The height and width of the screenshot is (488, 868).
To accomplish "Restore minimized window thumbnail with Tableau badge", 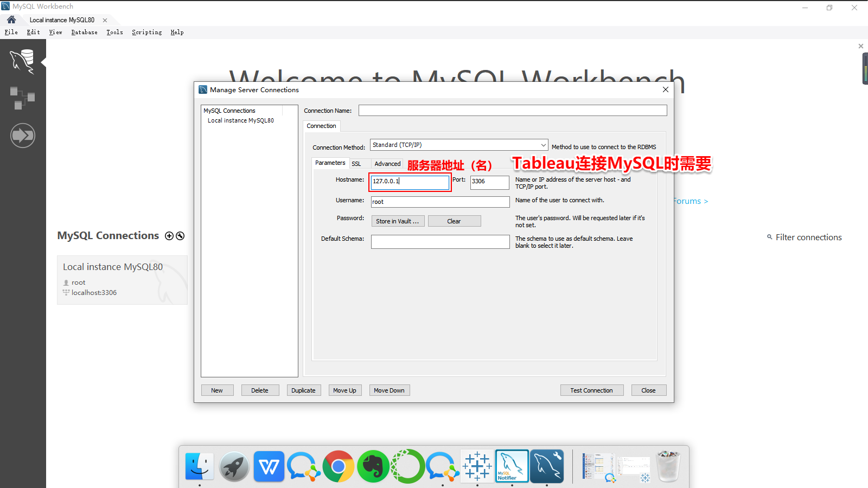I will [634, 468].
